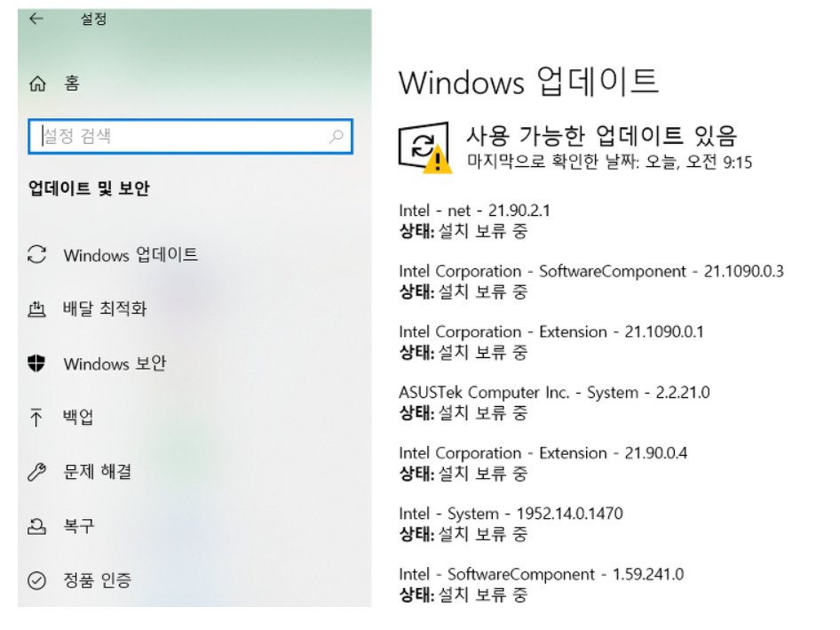840x630 pixels.
Task: Click the Windows 보안 shield icon
Action: 36,363
